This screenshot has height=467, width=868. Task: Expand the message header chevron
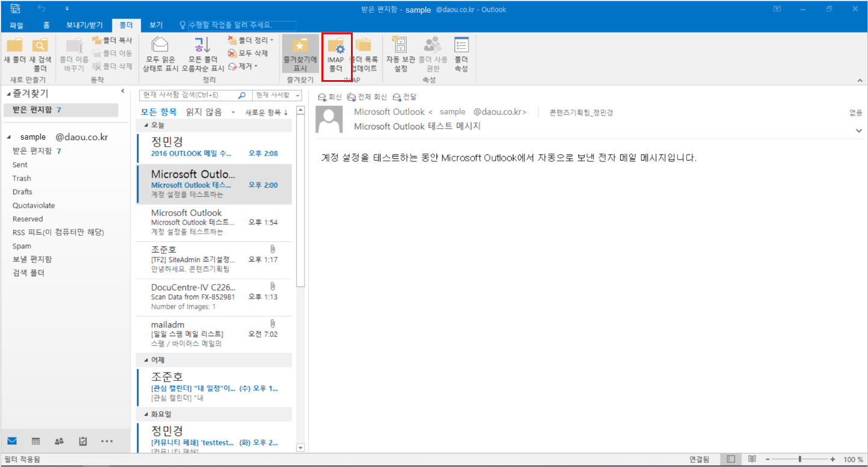[858, 131]
